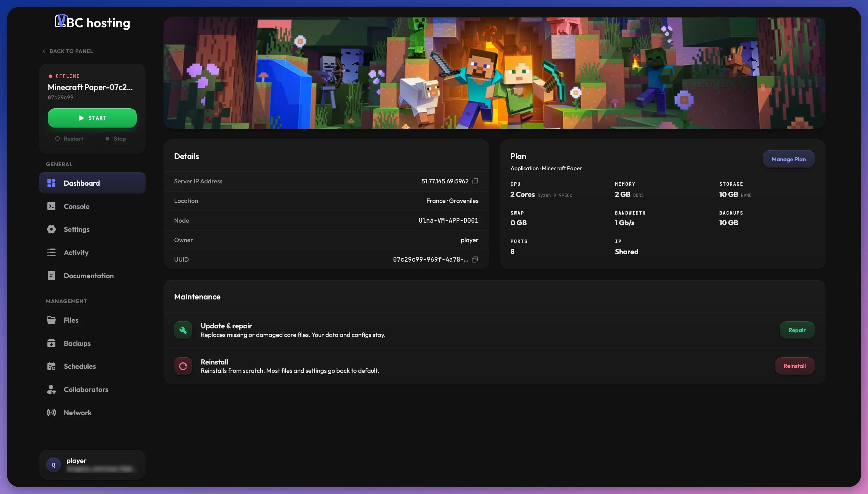The width and height of the screenshot is (868, 494).
Task: Open the Documentation page
Action: 92,275
